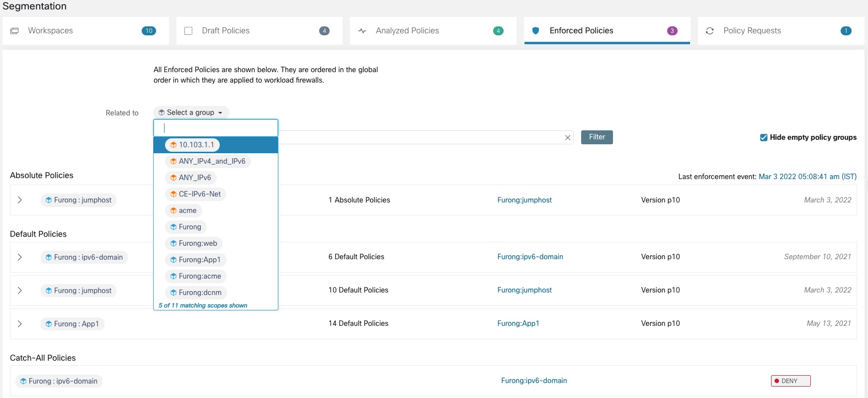Toggle Hide empty policy groups checkbox
The height and width of the screenshot is (398, 868).
[x=764, y=137]
